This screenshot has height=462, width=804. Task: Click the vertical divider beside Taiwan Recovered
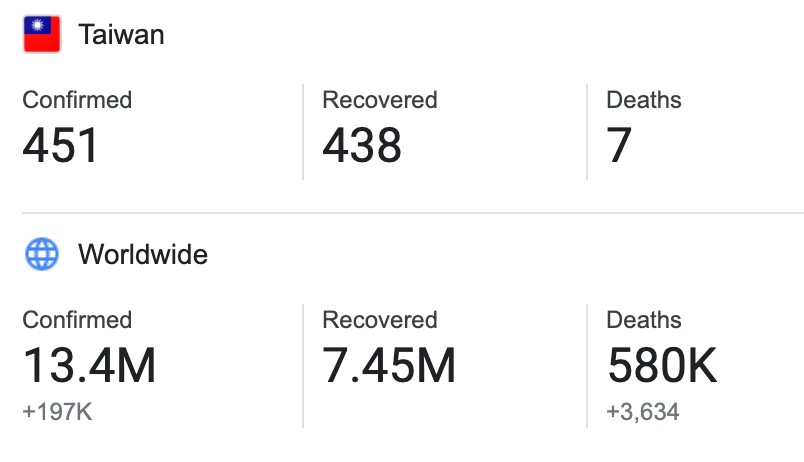coord(303,132)
